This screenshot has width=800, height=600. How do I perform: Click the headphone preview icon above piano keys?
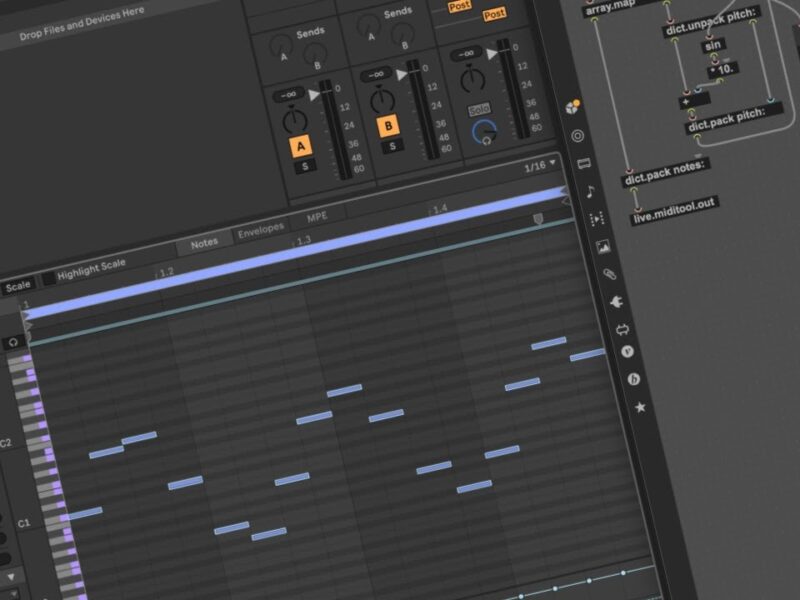click(x=14, y=342)
